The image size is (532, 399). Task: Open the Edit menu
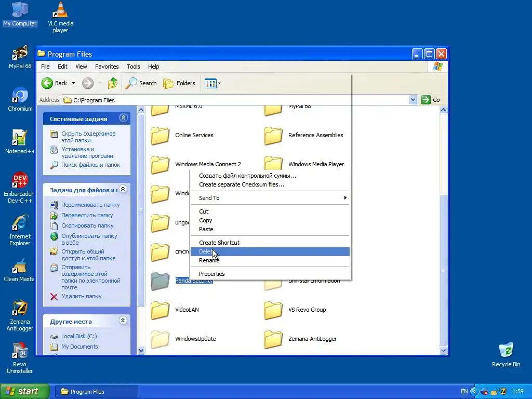click(x=62, y=66)
